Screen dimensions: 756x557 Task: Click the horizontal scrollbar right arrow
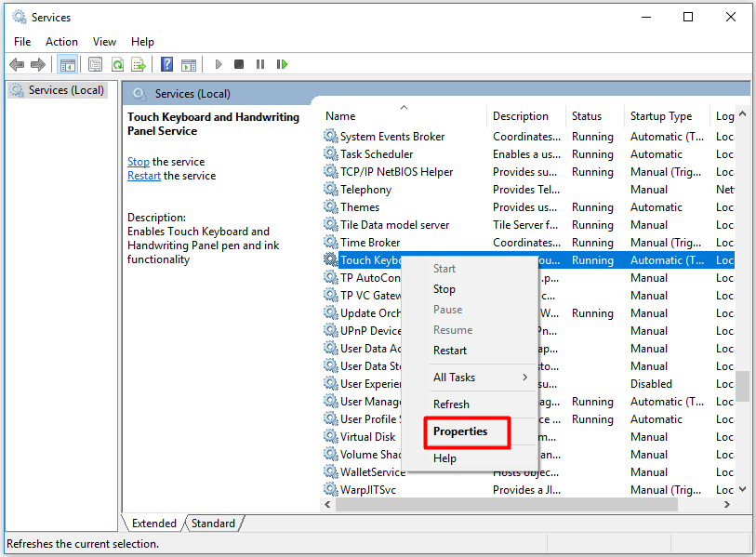[726, 504]
